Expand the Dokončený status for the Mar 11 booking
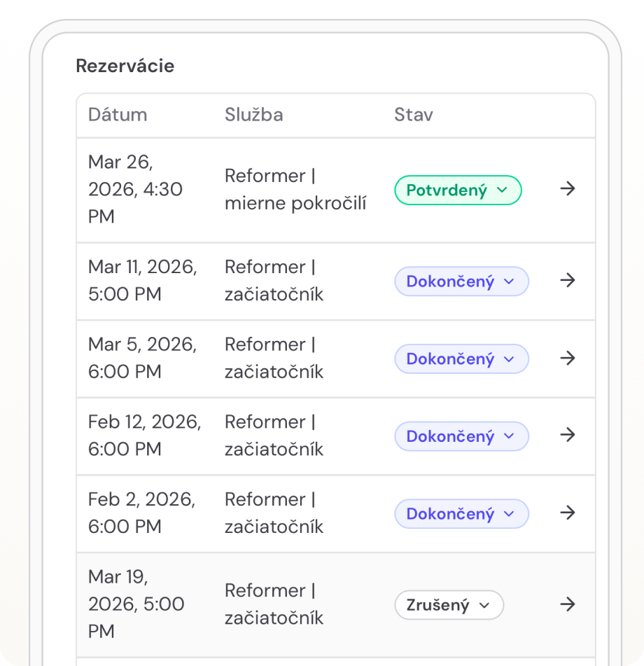Viewport: 644px width, 666px height. pos(461,281)
